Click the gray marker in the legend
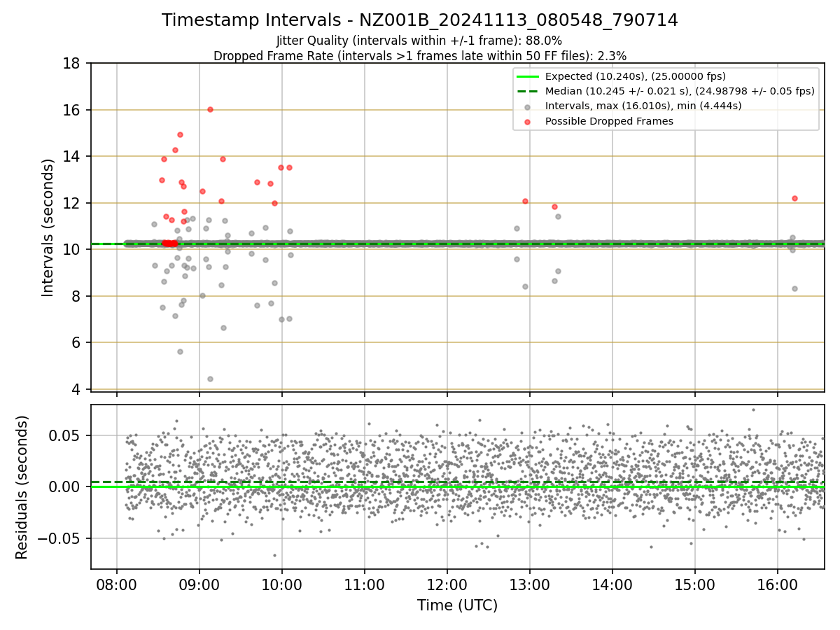840x630 pixels. coord(528,106)
